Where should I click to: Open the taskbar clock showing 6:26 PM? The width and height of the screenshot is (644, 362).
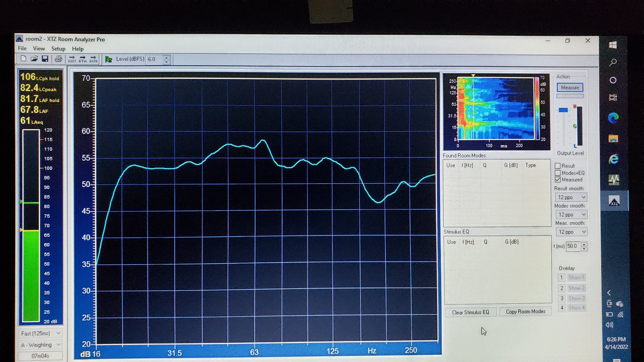(616, 343)
